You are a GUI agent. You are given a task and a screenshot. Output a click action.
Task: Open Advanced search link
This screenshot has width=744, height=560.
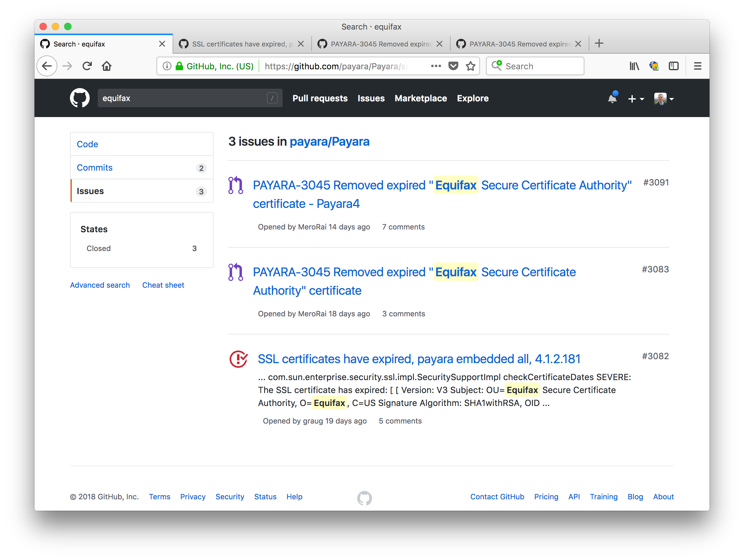(100, 285)
